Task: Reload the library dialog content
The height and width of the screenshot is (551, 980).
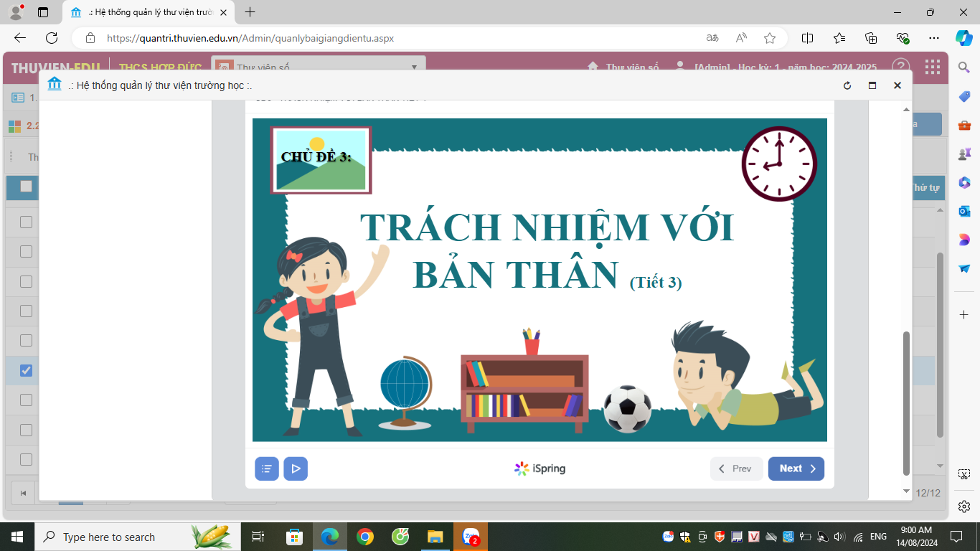Action: pyautogui.click(x=847, y=85)
